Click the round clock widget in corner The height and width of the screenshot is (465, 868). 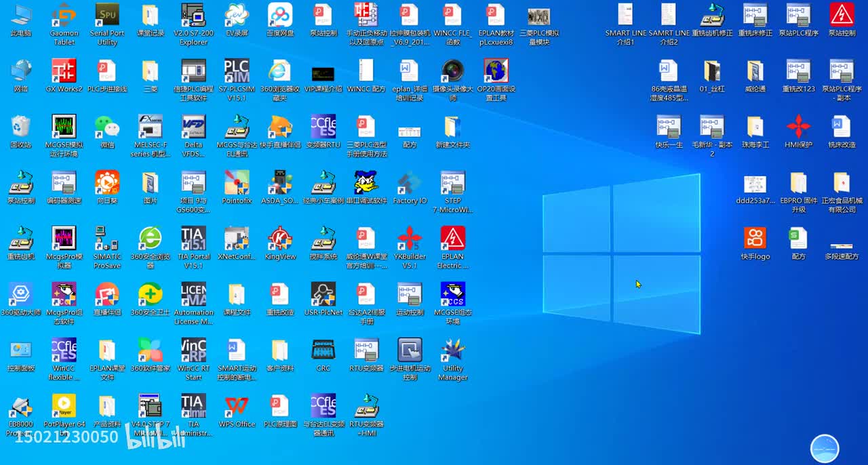825,449
